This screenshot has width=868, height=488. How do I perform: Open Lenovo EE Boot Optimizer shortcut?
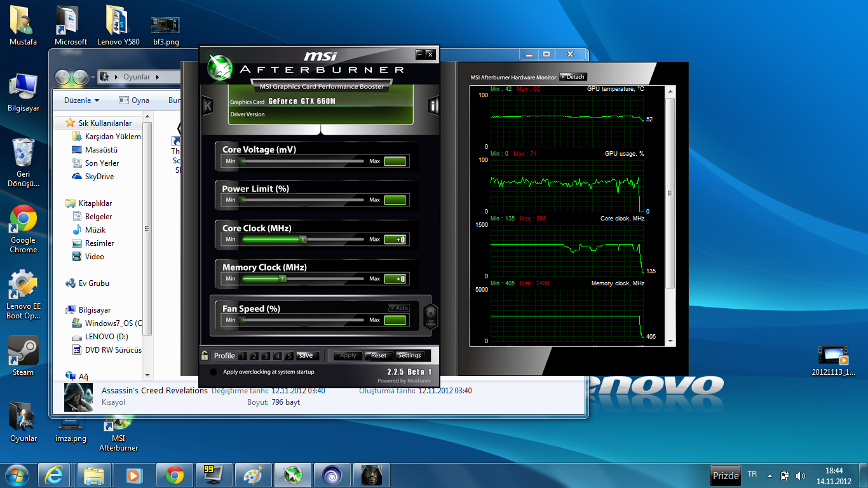pos(24,295)
